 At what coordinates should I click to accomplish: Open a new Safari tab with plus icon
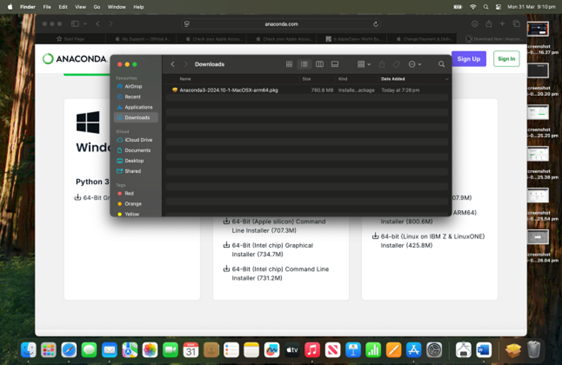502,24
